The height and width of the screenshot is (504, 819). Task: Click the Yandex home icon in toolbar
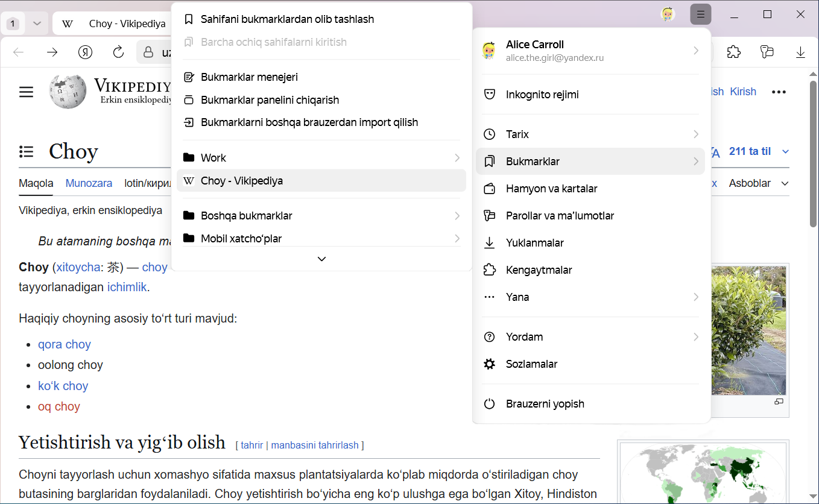(x=86, y=52)
